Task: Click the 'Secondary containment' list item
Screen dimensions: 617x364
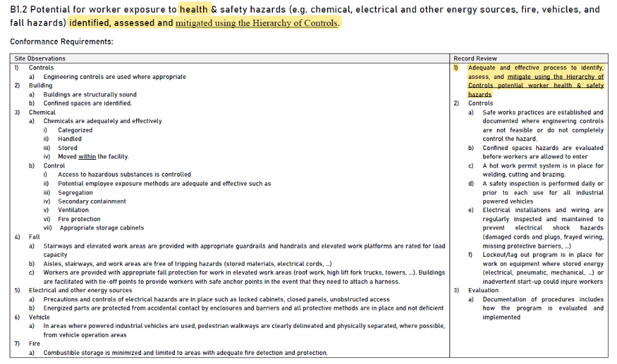Action: 92,201
